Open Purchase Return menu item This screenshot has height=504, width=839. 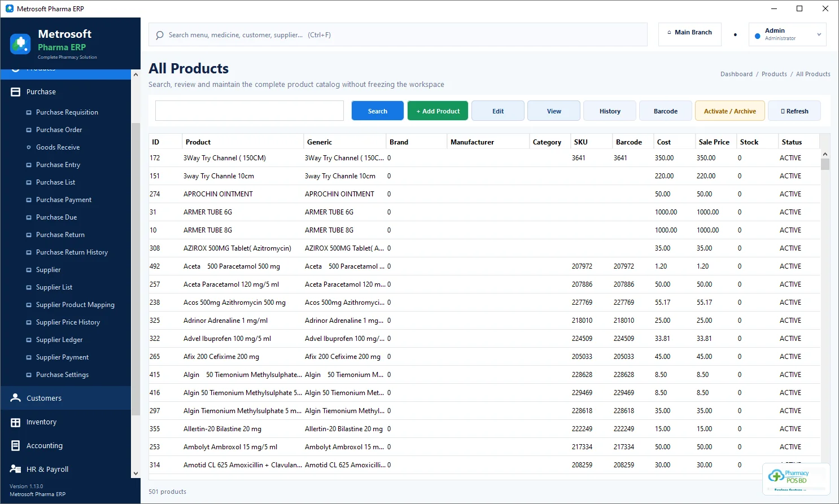pyautogui.click(x=60, y=235)
